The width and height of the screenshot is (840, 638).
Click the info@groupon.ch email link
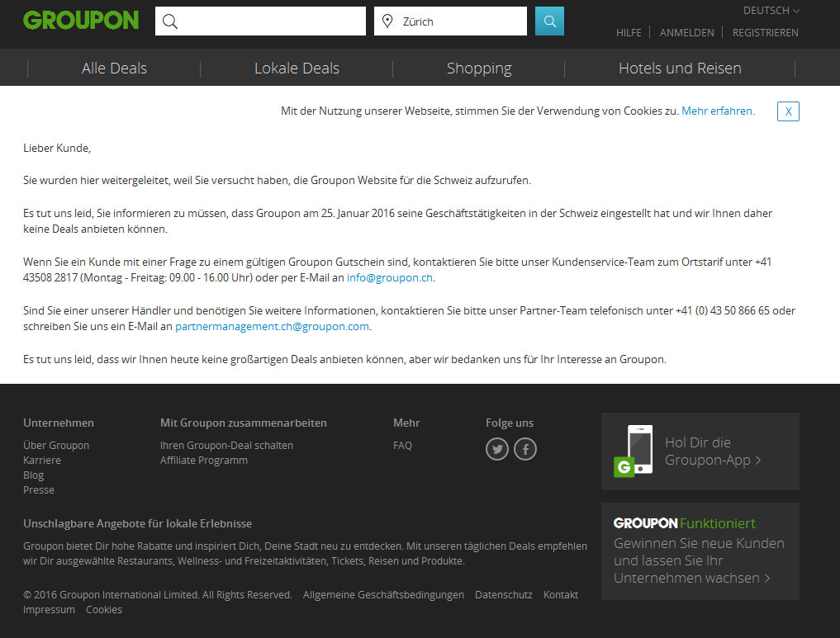390,277
